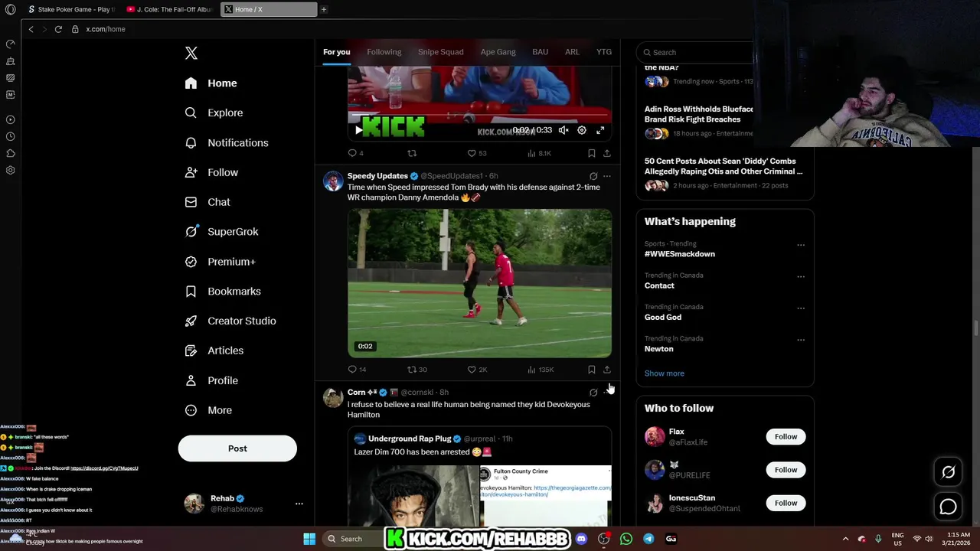Bookmark the top Kick video post
This screenshot has width=980, height=551.
coord(592,153)
